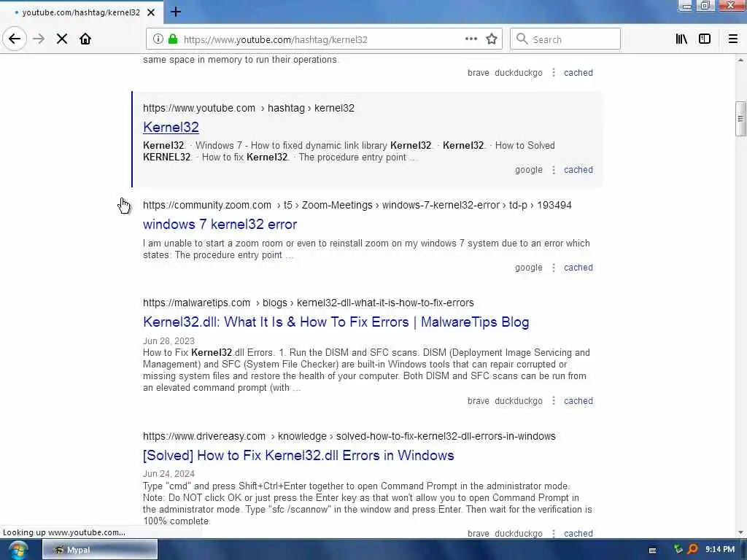Image resolution: width=747 pixels, height=560 pixels.
Task: Open Solved How to Fix Kernel32.dll Errors result
Action: [298, 455]
